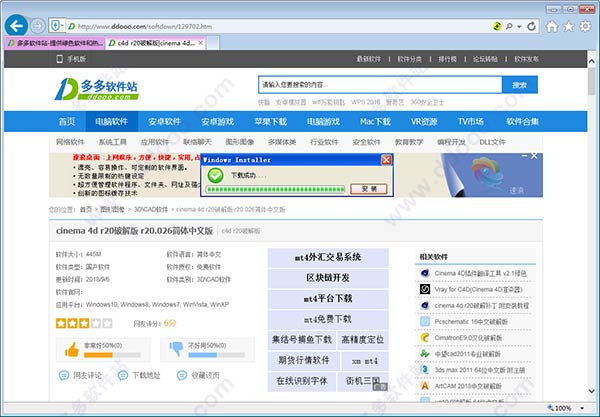Open the shield icon dropdown arrow
This screenshot has width=600, height=417.
point(62,26)
